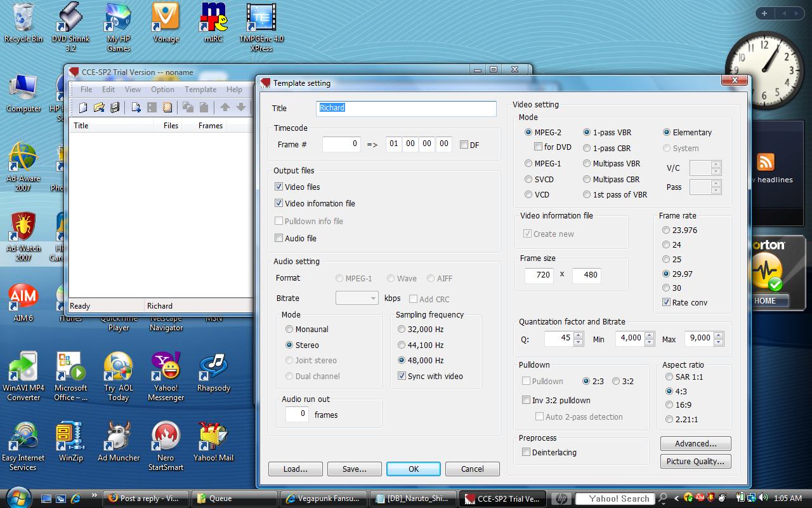The width and height of the screenshot is (812, 508).
Task: Select the Yahoo! Messenger desktop shortcut
Action: tap(166, 377)
